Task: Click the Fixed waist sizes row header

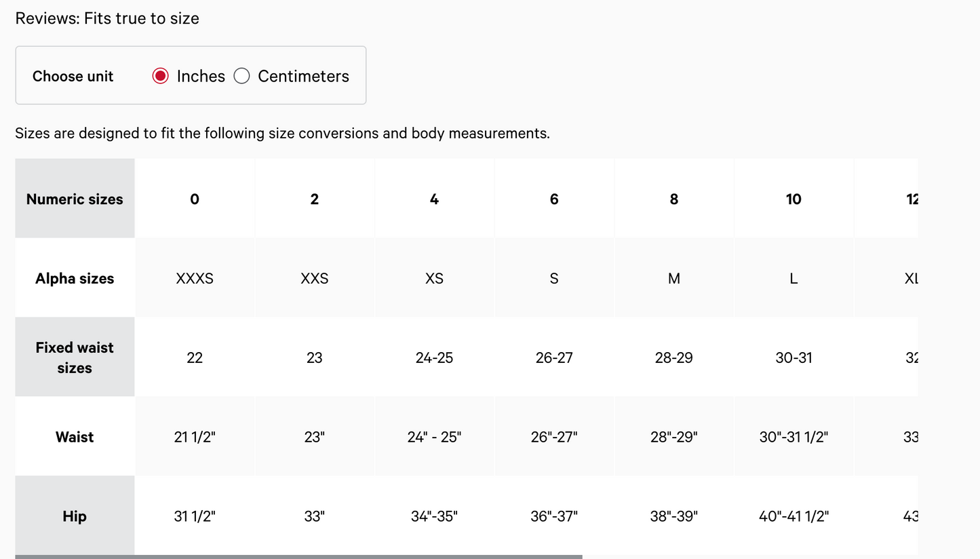Action: click(75, 358)
